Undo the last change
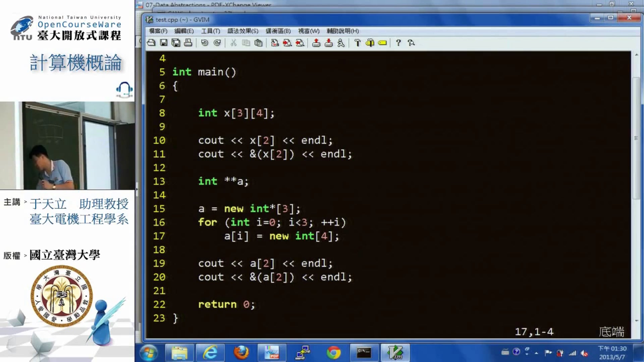 point(204,43)
